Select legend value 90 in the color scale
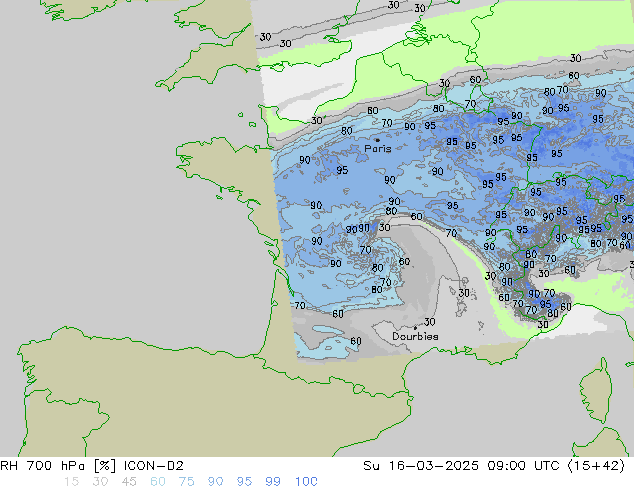The image size is (634, 490). (x=215, y=482)
